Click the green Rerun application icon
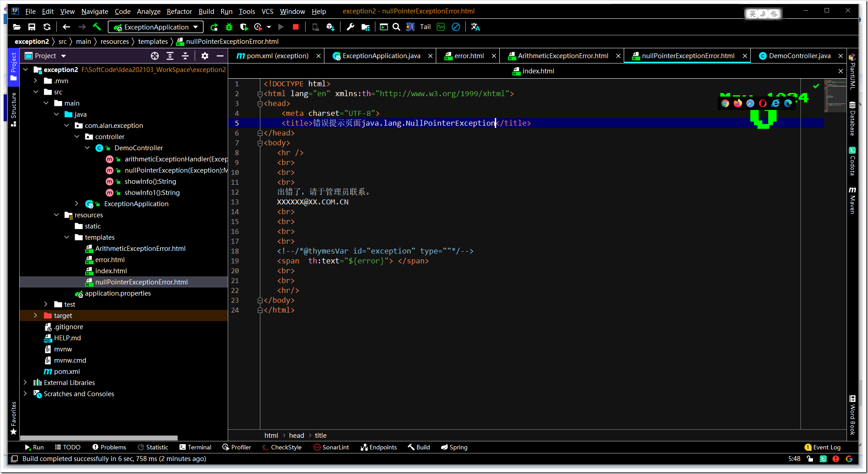Image resolution: width=868 pixels, height=474 pixels. pyautogui.click(x=214, y=27)
